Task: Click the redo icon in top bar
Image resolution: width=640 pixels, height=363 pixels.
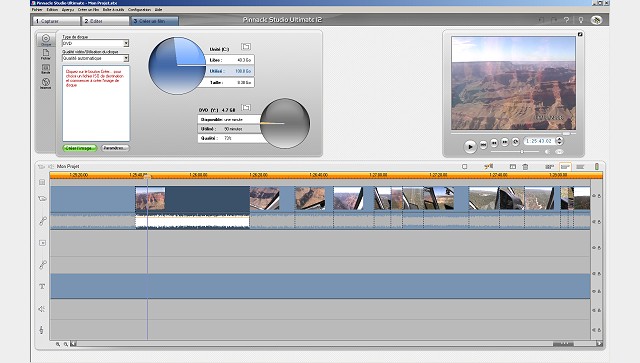Action: pos(554,20)
